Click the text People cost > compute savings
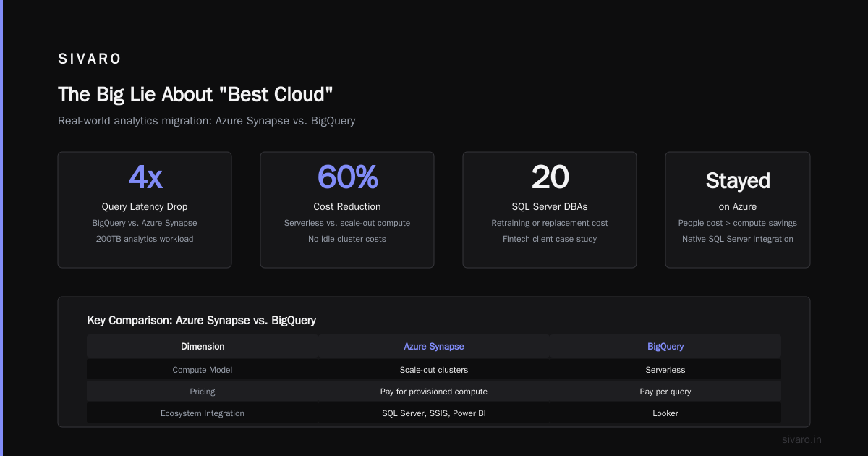Viewport: 868px width, 456px height. click(738, 223)
